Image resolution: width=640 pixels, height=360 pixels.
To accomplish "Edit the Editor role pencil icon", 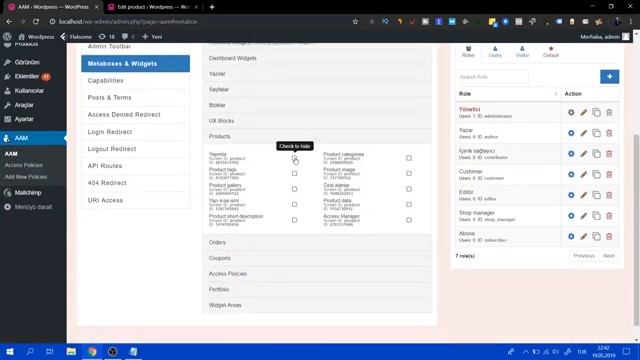I will click(x=584, y=195).
